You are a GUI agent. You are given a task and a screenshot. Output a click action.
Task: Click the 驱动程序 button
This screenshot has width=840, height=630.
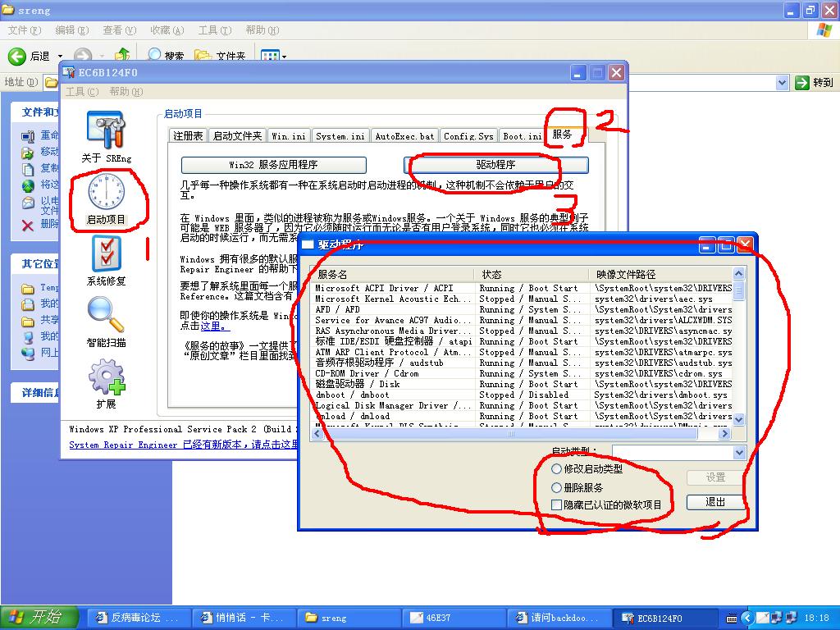(x=496, y=165)
